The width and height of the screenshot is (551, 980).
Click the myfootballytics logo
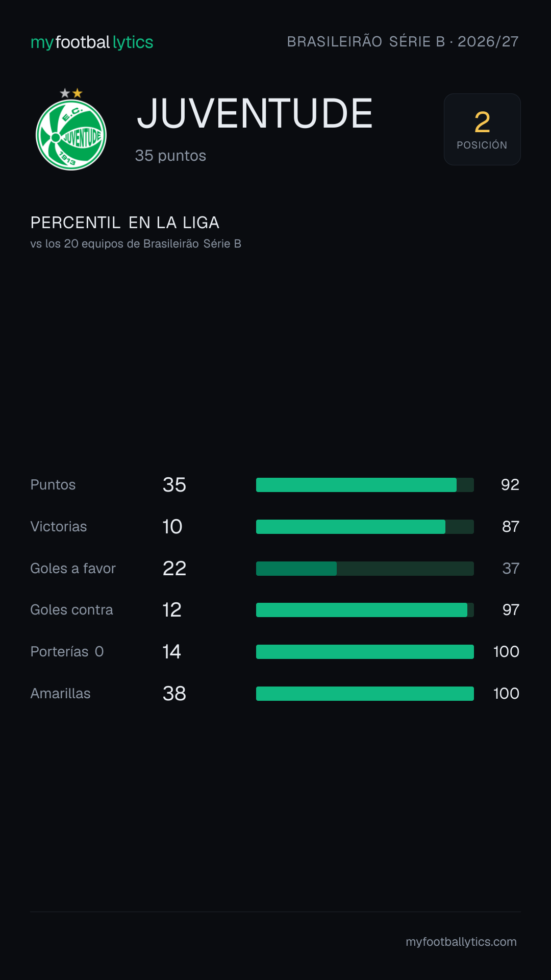92,42
